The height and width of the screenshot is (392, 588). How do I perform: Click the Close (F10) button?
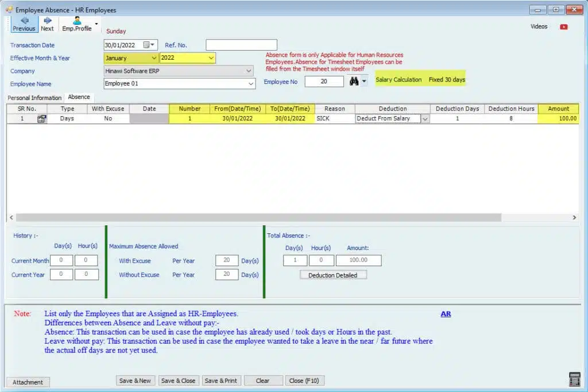click(304, 381)
